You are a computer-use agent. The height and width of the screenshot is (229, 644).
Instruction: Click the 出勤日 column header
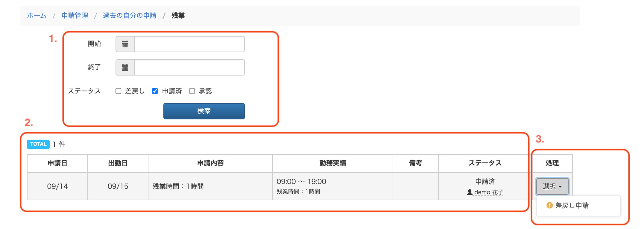pyautogui.click(x=118, y=163)
